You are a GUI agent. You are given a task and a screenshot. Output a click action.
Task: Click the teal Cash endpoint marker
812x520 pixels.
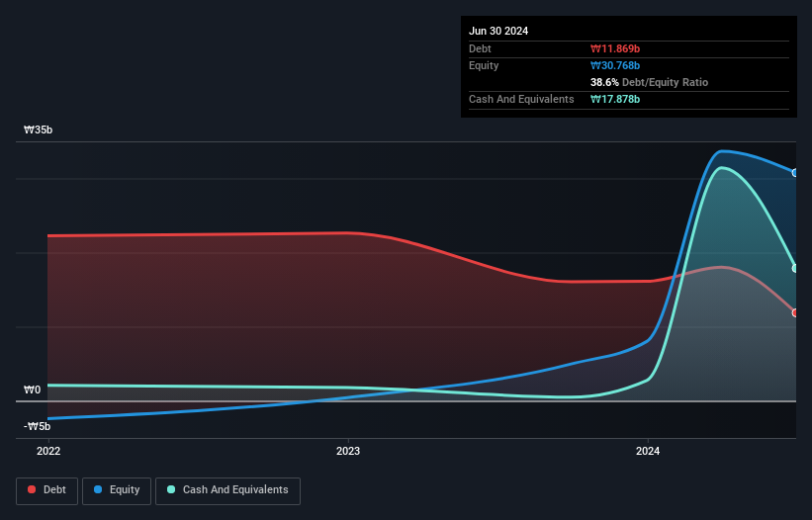click(x=795, y=269)
